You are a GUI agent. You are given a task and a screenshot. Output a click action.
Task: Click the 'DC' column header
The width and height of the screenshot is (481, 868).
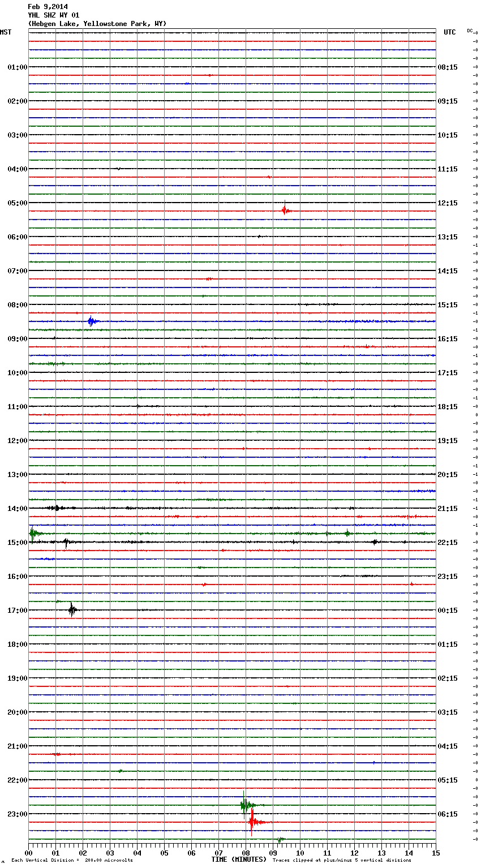(470, 31)
